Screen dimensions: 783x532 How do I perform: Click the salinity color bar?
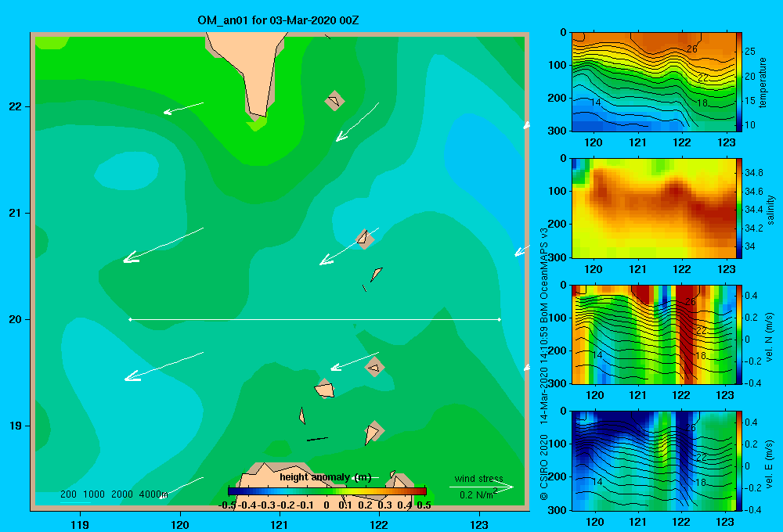(739, 208)
